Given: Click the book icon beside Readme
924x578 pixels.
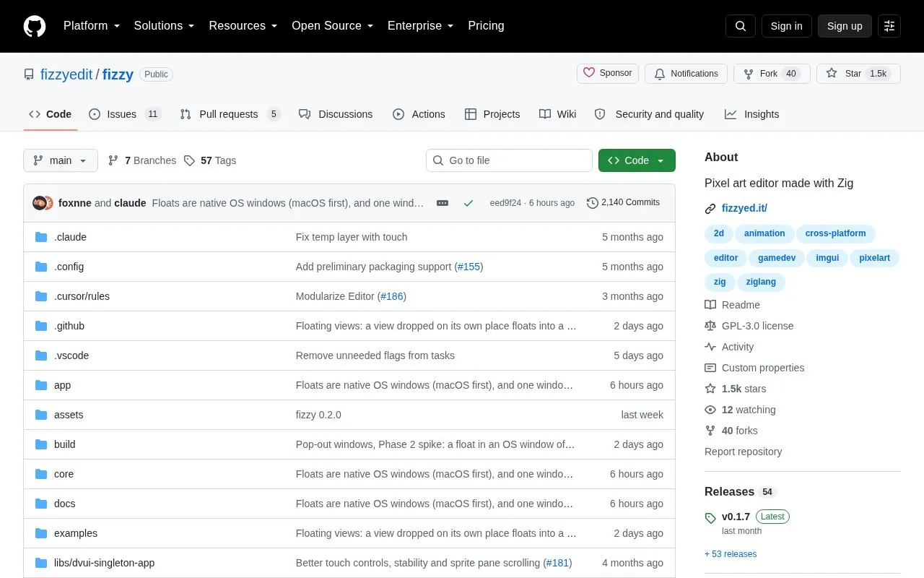Looking at the screenshot, I should [710, 305].
